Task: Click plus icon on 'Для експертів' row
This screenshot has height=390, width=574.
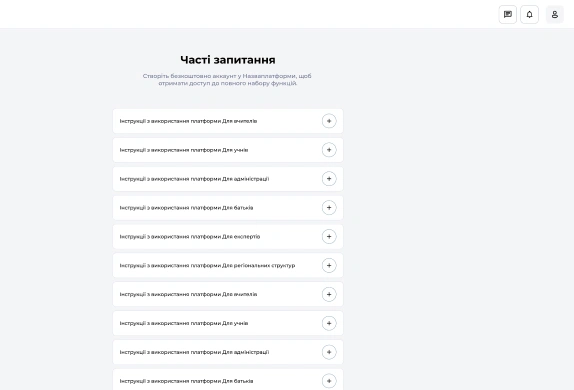Action: 329,237
